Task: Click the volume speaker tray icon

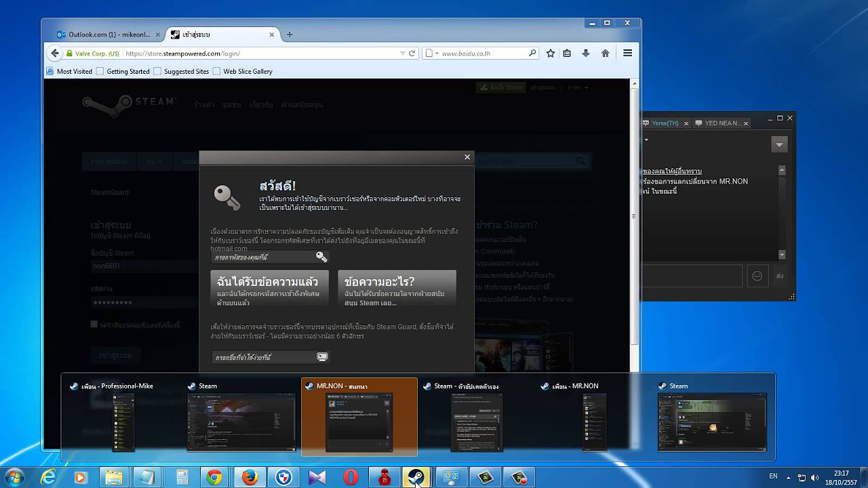Action: click(814, 477)
